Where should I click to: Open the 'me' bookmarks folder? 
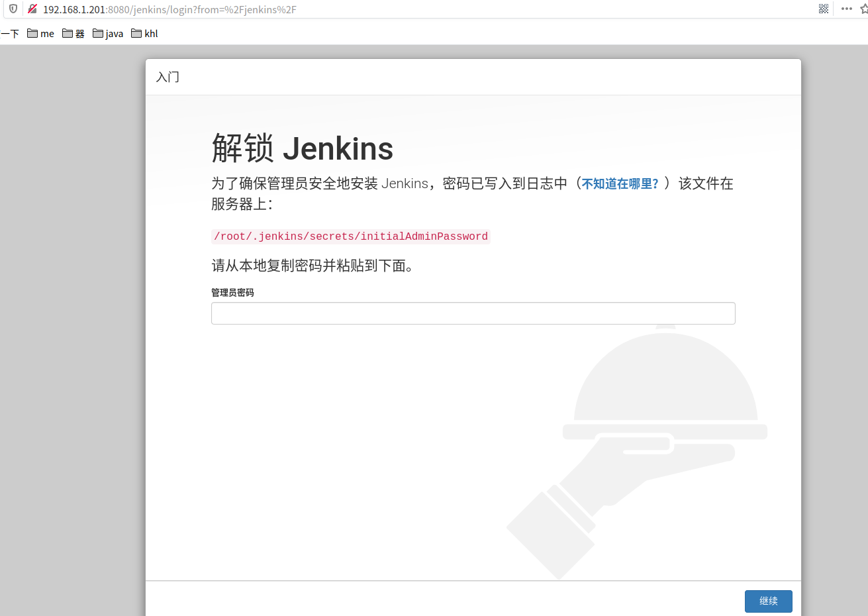[40, 33]
